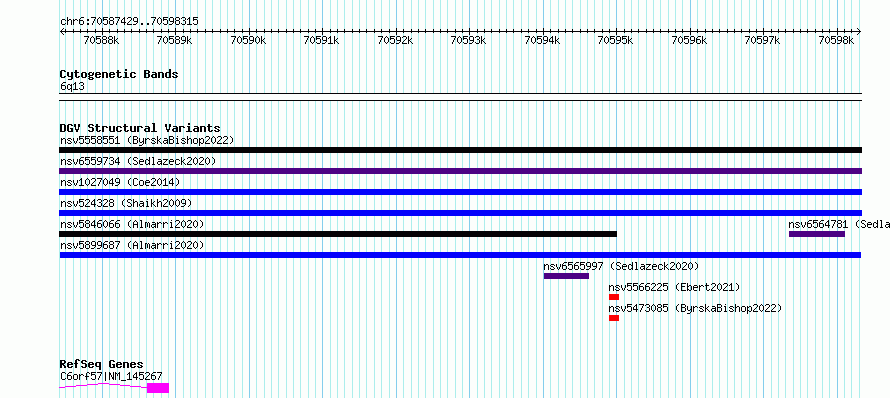
Task: Select the magenta C6orf57 exon block
Action: click(x=158, y=388)
